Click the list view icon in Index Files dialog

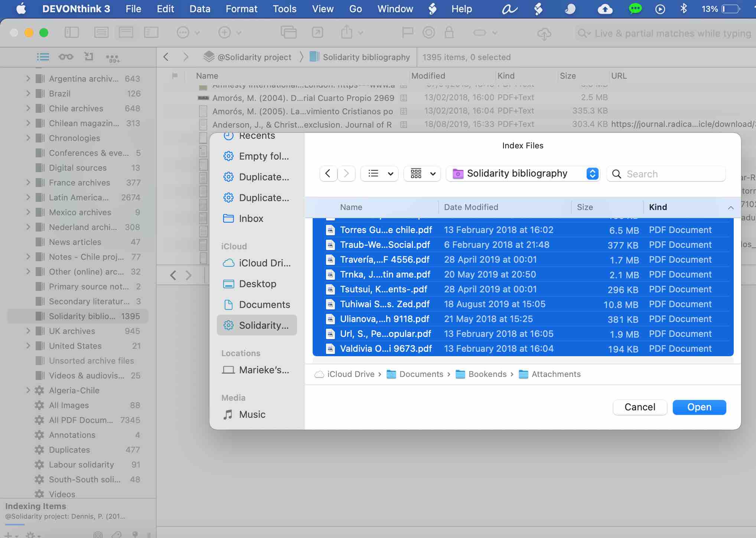click(x=373, y=174)
